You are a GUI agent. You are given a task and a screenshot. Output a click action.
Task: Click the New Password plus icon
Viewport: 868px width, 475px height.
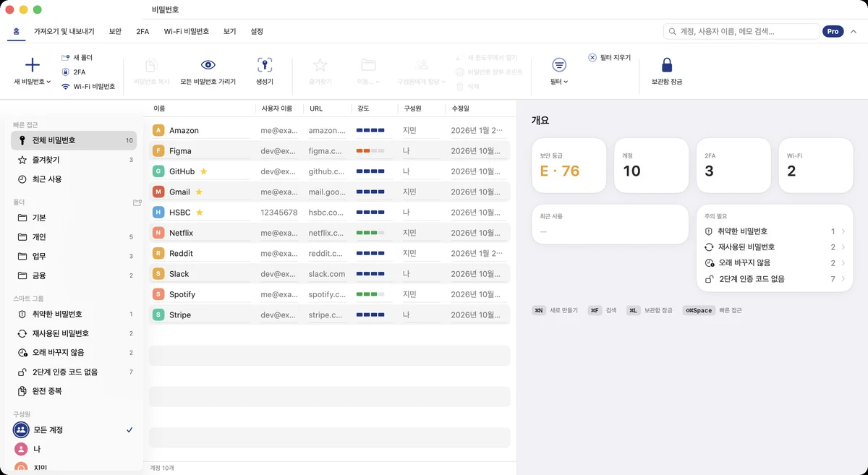point(33,65)
